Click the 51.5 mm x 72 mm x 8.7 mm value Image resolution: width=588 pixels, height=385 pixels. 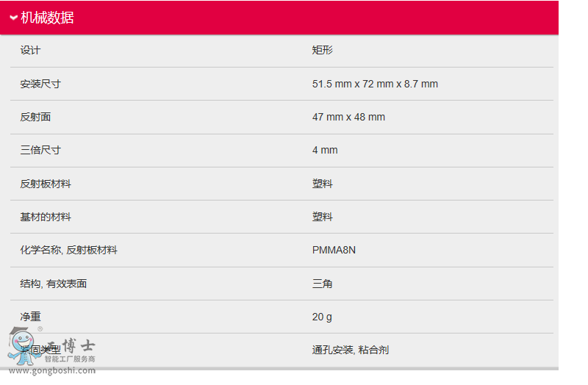pos(375,84)
